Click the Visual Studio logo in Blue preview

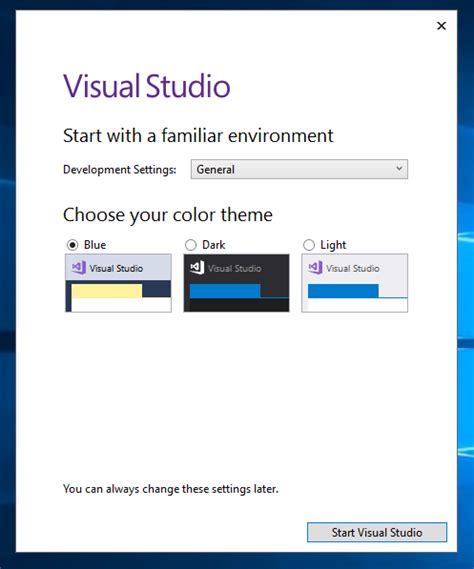79,268
